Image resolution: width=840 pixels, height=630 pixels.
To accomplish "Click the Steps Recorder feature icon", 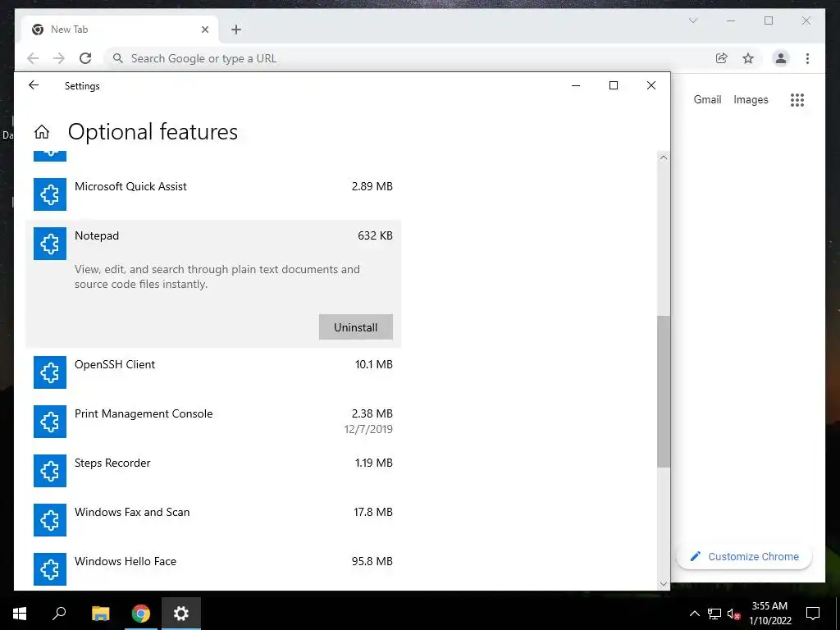I will 50,471.
